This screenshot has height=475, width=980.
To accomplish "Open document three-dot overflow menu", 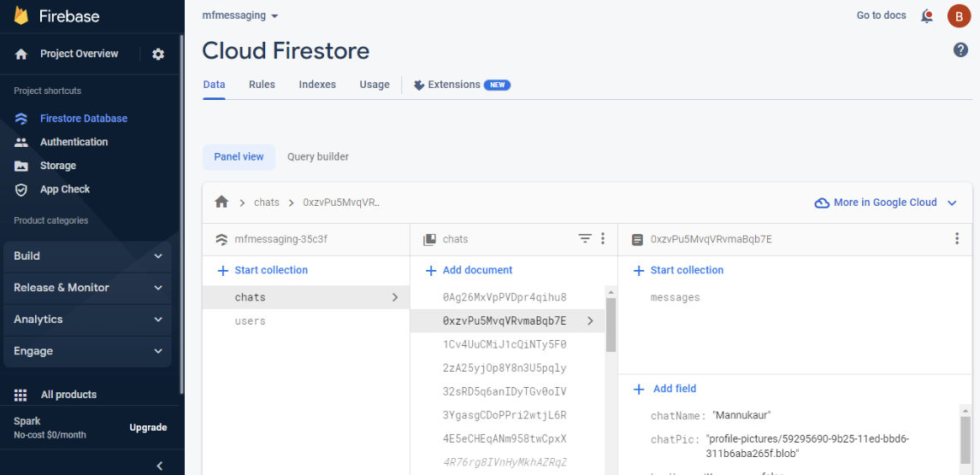I will coord(957,238).
